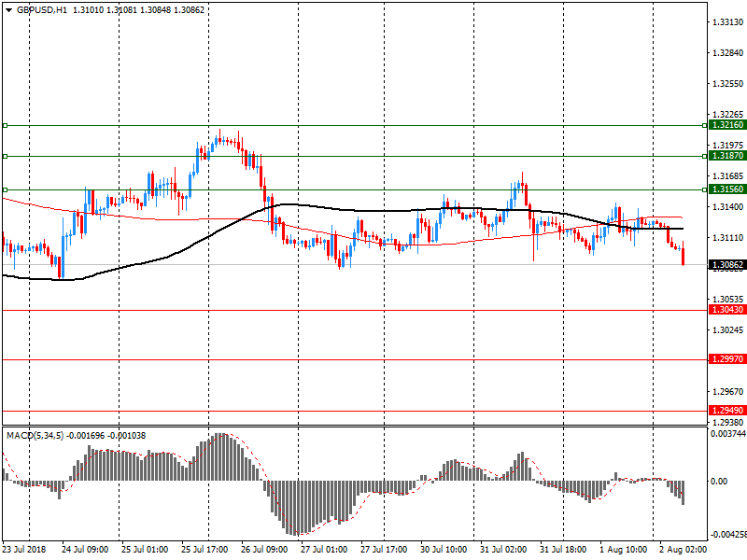Select the 26 Jul 09:00 time label
747x560 pixels.
click(264, 549)
